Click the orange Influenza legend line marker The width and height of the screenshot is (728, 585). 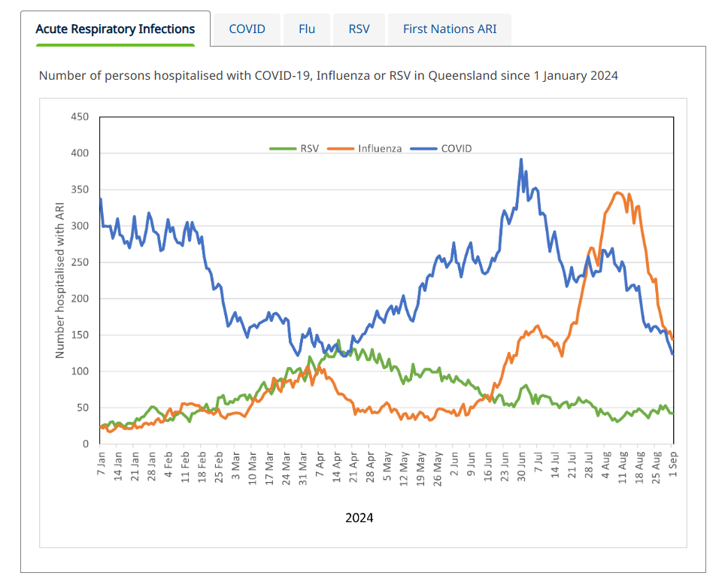point(341,148)
